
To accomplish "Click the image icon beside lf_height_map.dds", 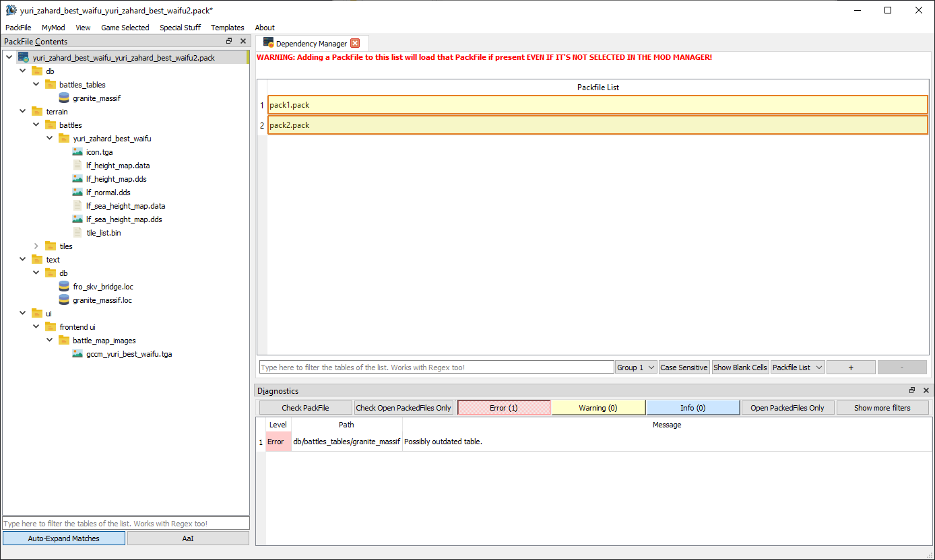I will point(77,179).
